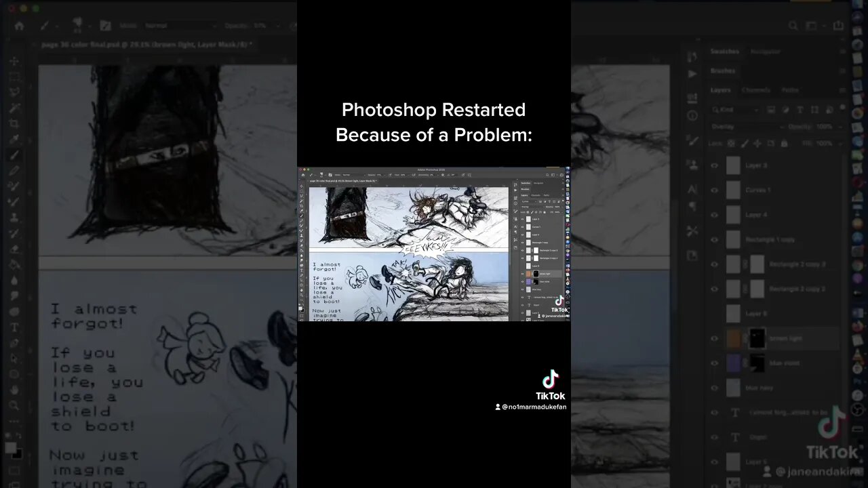Open the Brush Settings panel icon in the background dock

pos(692,140)
